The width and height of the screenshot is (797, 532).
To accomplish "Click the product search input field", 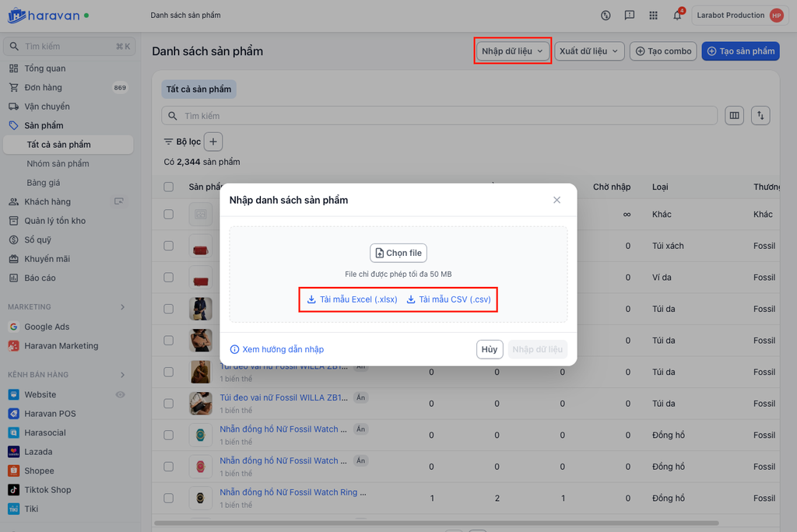I will [440, 116].
